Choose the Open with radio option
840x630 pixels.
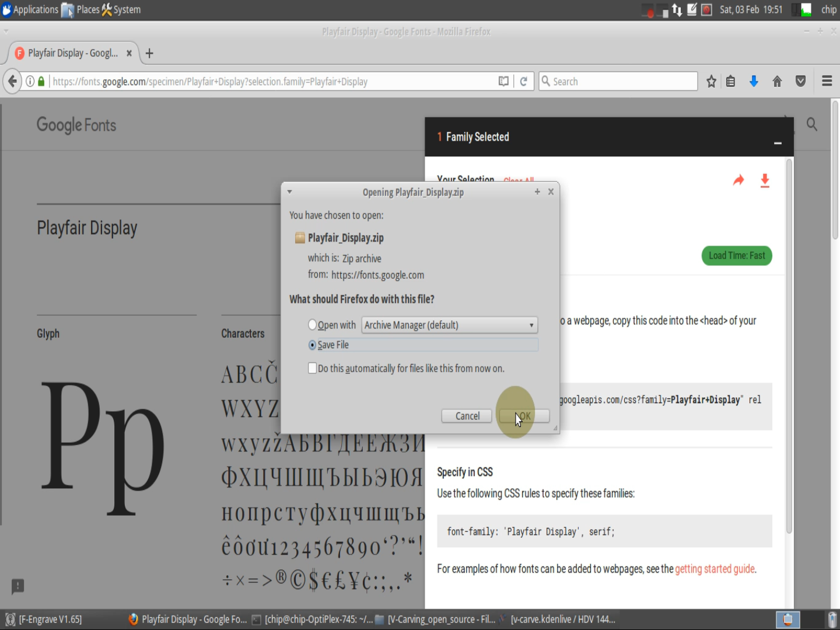tap(312, 325)
